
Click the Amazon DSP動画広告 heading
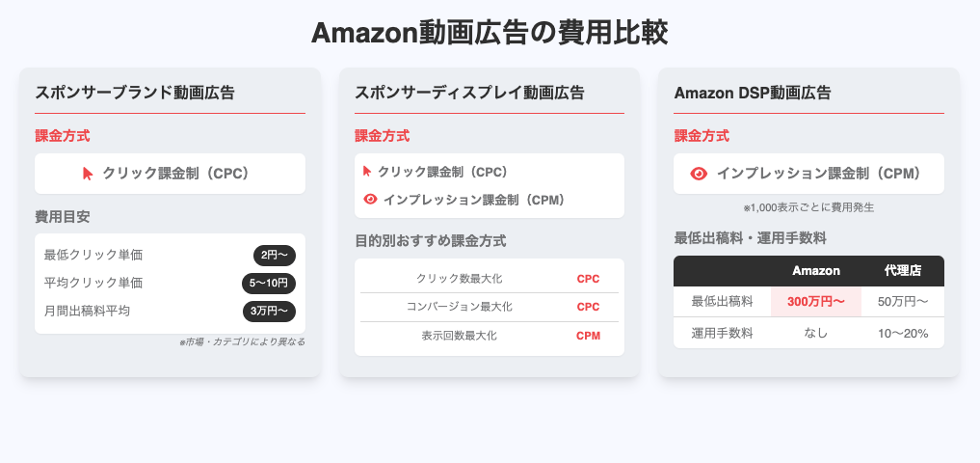[753, 93]
